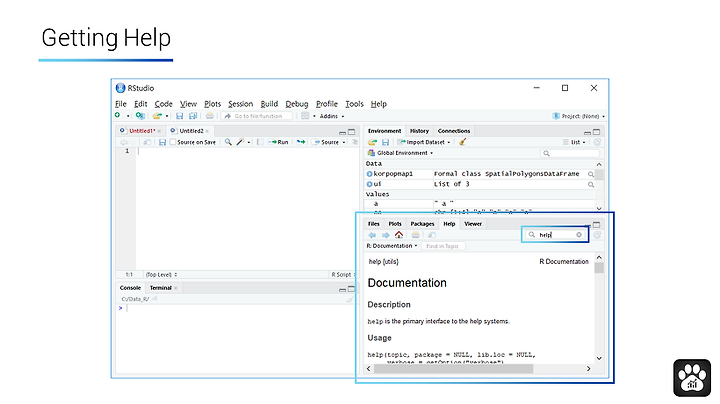Maximize the Environment pane
The width and height of the screenshot is (720, 404).
[x=596, y=132]
